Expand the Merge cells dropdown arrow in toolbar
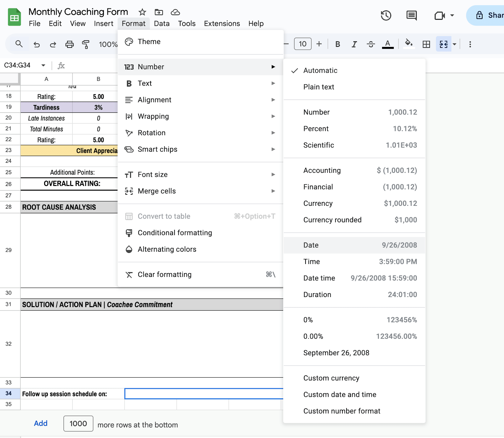The width and height of the screenshot is (504, 438). 455,44
